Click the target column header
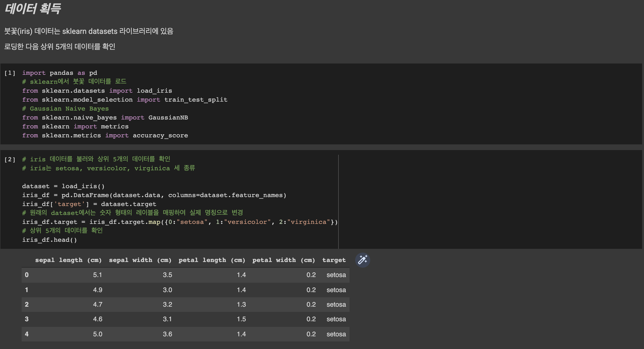Screen dimensions: 644x349 coord(334,260)
